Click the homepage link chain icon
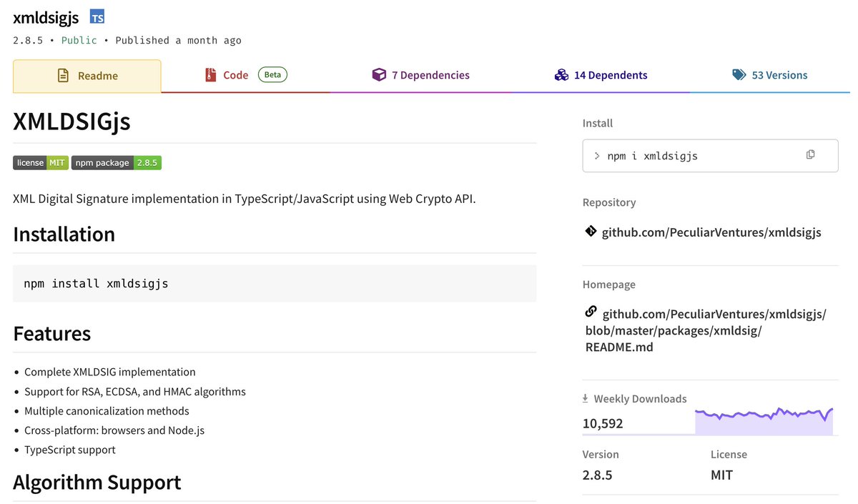Image resolution: width=858 pixels, height=504 pixels. pyautogui.click(x=591, y=312)
